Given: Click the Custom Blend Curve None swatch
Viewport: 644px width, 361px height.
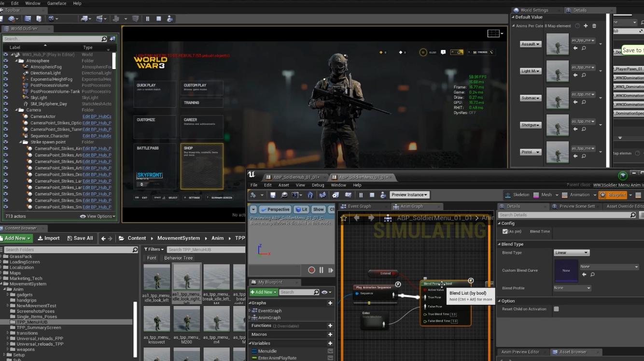Looking at the screenshot, I should [x=566, y=271].
